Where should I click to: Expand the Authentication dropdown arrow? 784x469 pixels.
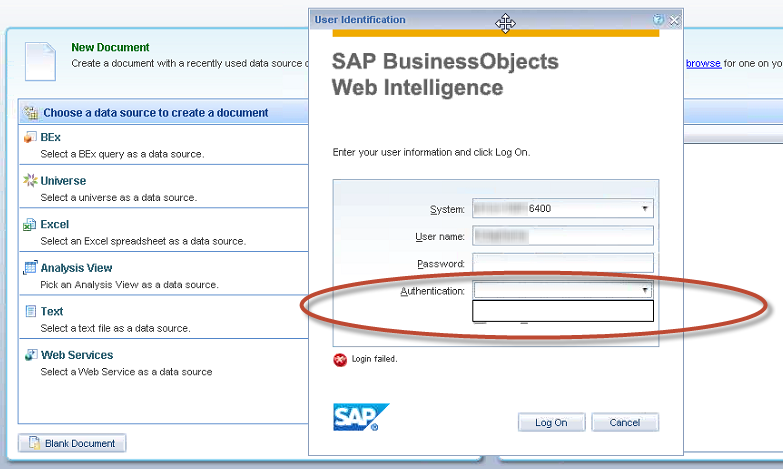pos(644,290)
